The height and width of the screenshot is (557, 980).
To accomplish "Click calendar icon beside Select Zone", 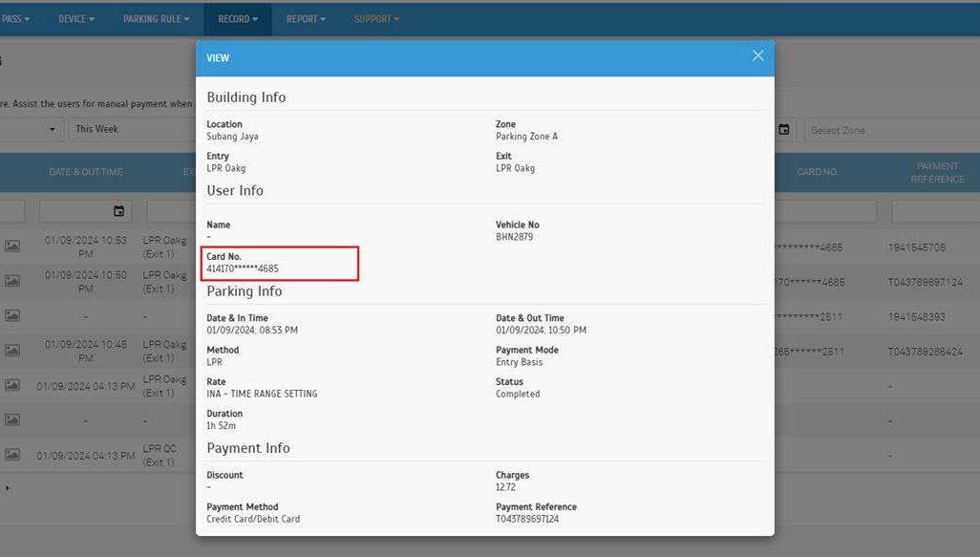I will click(784, 130).
